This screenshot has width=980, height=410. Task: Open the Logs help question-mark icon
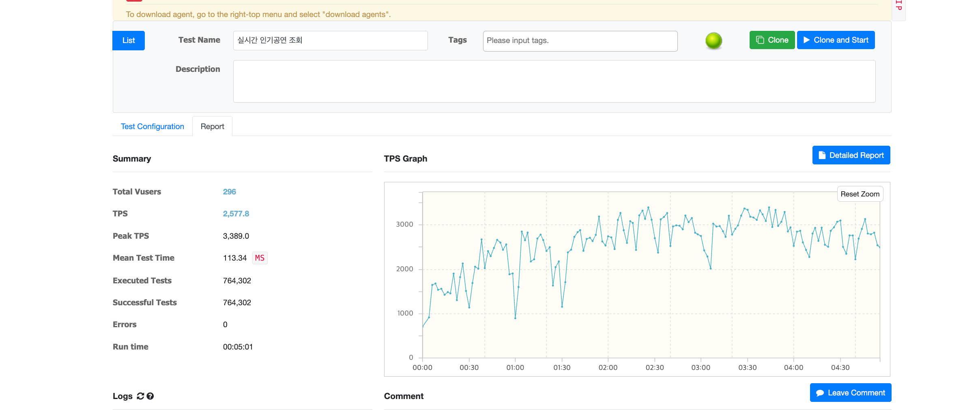150,396
